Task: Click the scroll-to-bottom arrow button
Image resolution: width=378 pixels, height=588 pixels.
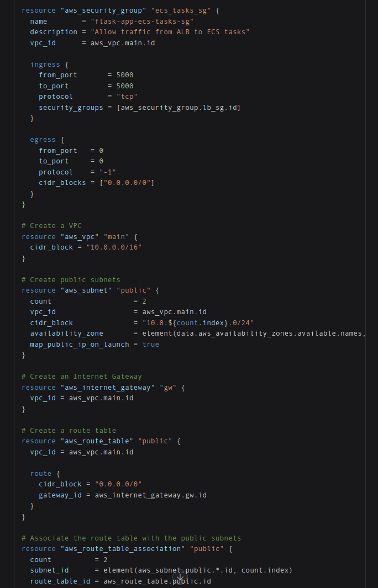Action: pos(180,577)
